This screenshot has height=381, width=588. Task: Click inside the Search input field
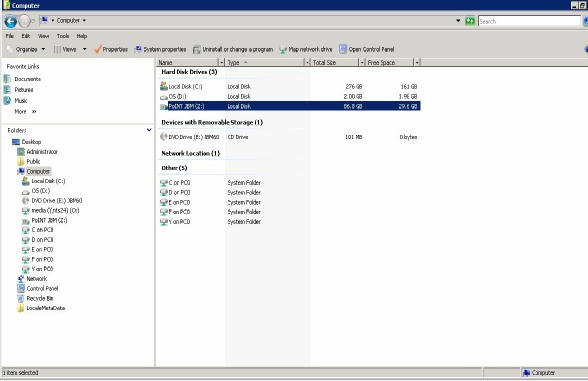pos(529,21)
